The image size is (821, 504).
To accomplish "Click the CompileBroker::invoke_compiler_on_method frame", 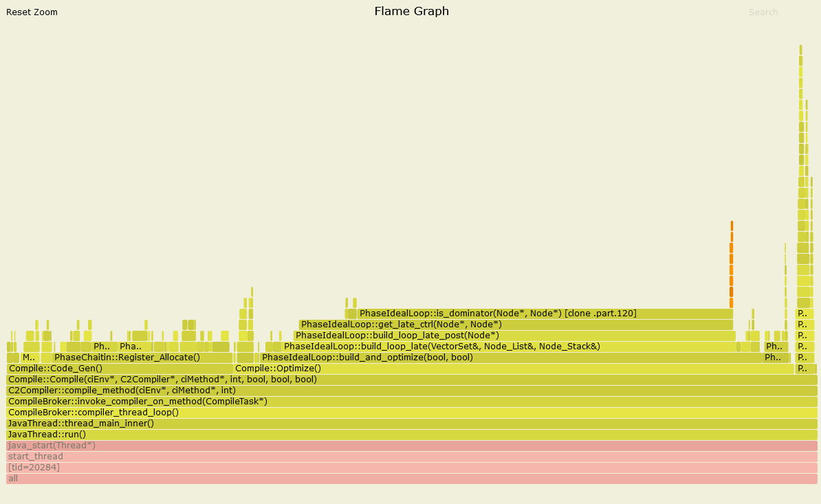I will [x=411, y=402].
